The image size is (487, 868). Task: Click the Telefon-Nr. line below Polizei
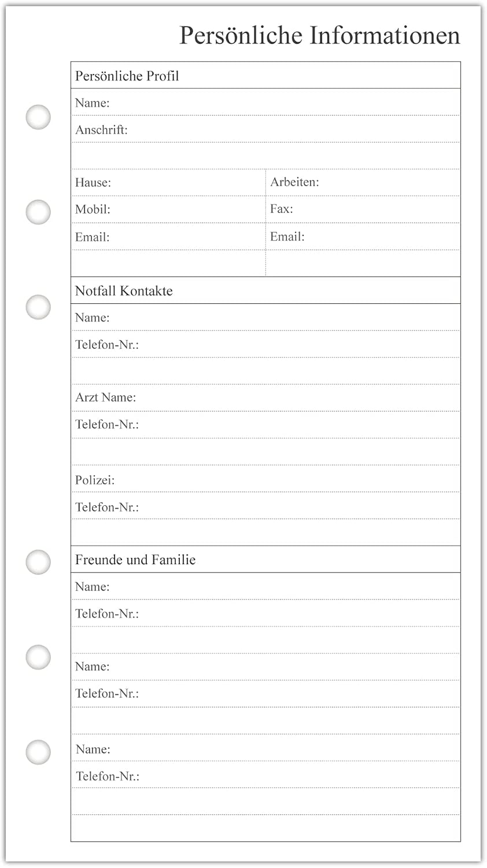265,506
